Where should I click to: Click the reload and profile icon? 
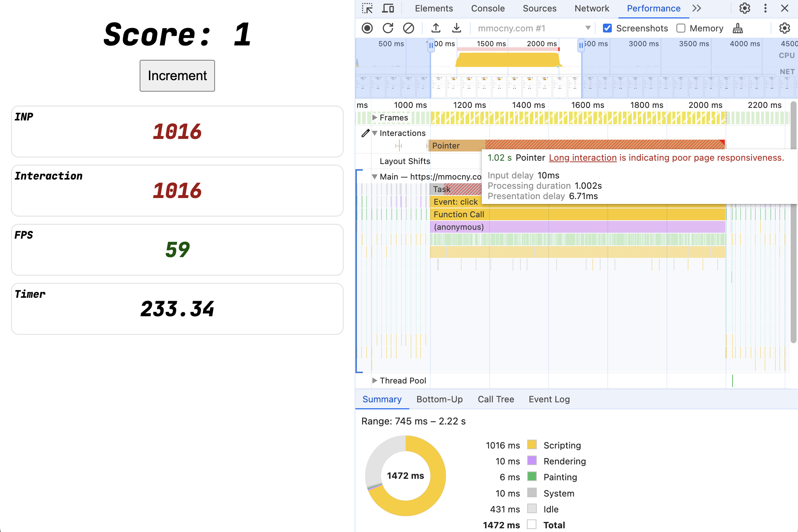(388, 28)
